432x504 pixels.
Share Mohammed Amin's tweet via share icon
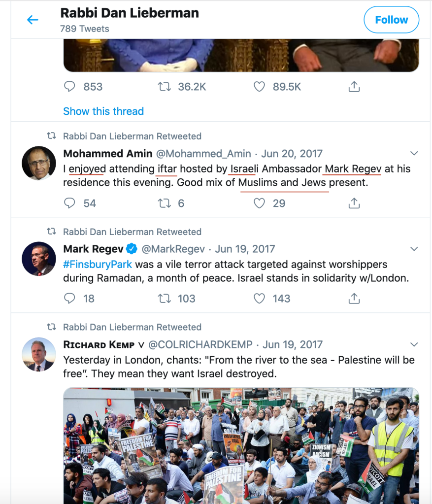[x=354, y=203]
